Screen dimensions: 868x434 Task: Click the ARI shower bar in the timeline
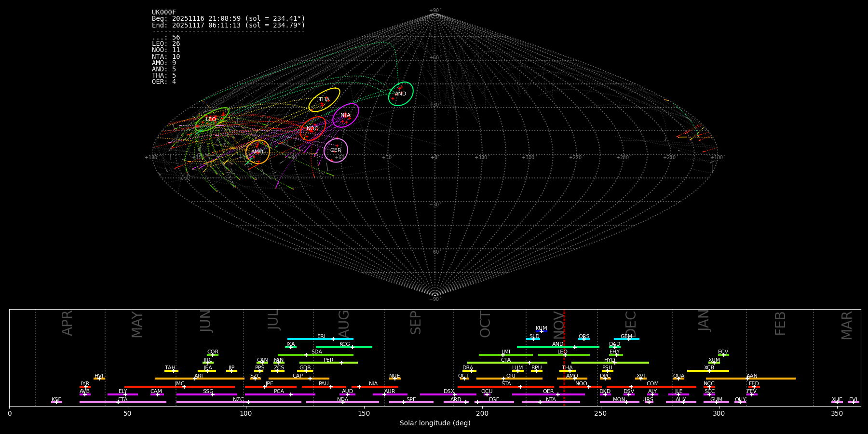(200, 379)
